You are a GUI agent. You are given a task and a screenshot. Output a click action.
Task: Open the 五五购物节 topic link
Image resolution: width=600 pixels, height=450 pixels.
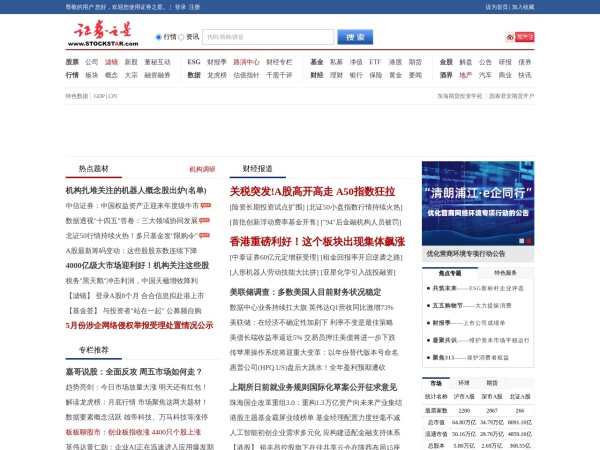(x=471, y=305)
